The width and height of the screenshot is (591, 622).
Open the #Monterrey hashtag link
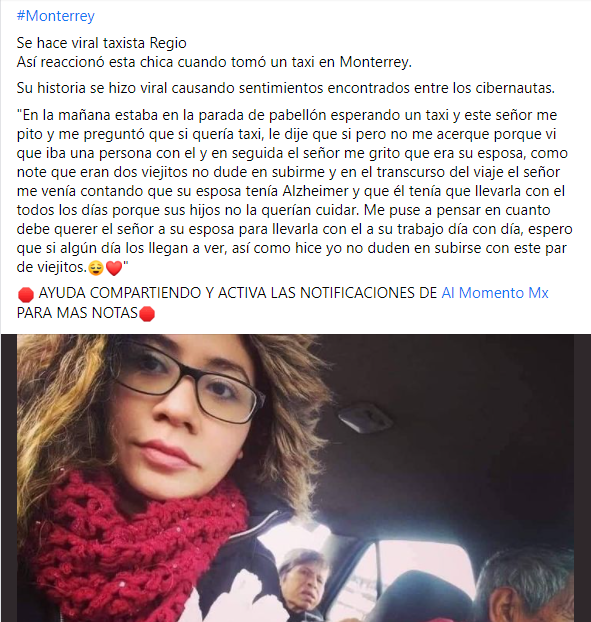(x=56, y=16)
